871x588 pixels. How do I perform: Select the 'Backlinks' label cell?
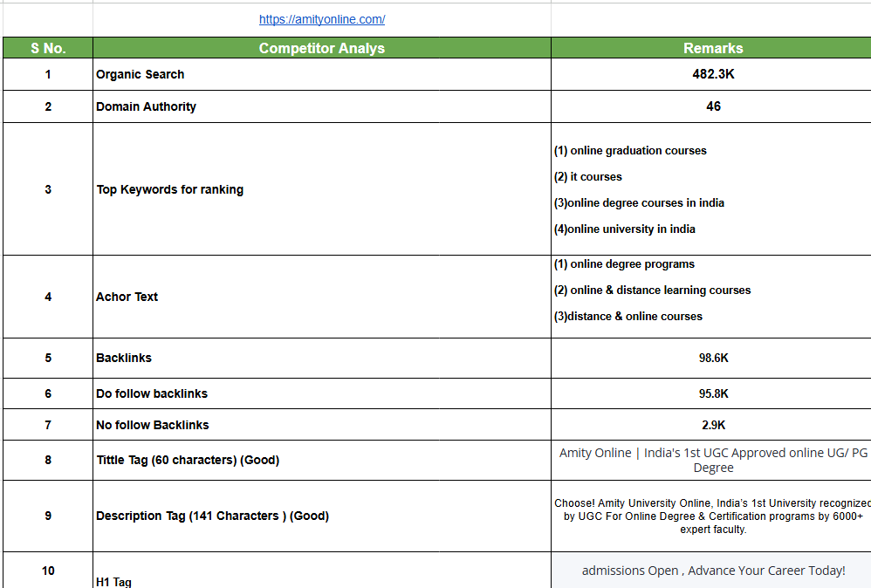(x=322, y=359)
